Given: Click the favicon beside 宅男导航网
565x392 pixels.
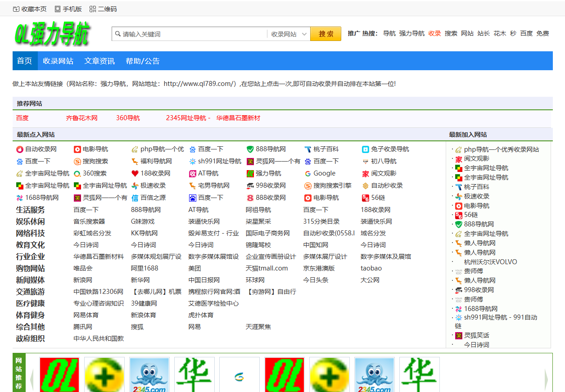Looking at the screenshot, I should click(193, 186).
